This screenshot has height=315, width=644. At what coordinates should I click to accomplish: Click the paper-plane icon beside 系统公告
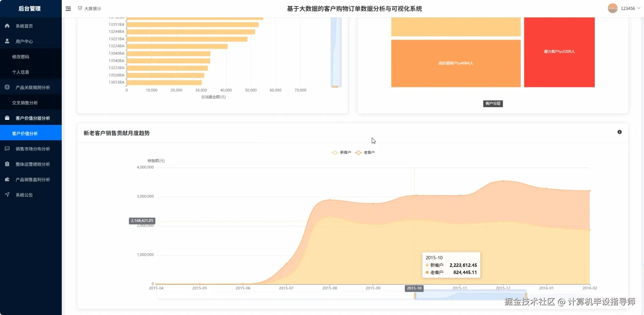tap(7, 194)
